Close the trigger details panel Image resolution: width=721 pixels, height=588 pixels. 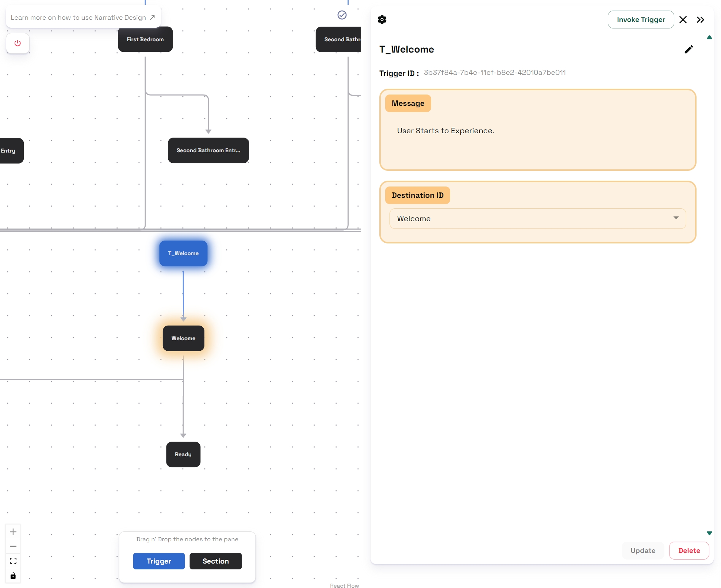(683, 20)
